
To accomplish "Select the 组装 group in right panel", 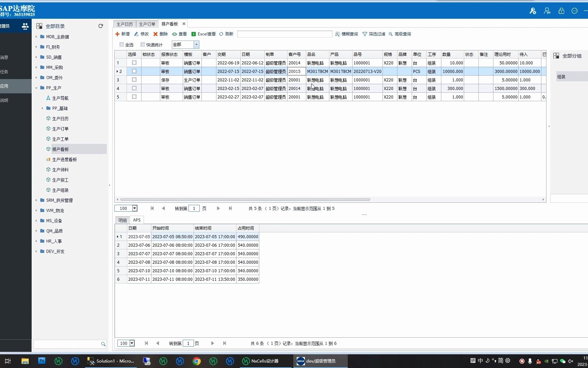I will [572, 77].
